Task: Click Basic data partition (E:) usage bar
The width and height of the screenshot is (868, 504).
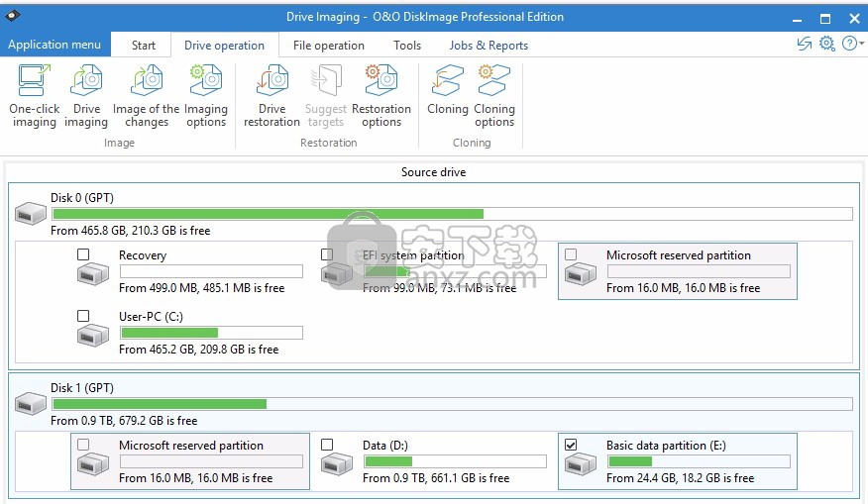Action: (x=699, y=460)
